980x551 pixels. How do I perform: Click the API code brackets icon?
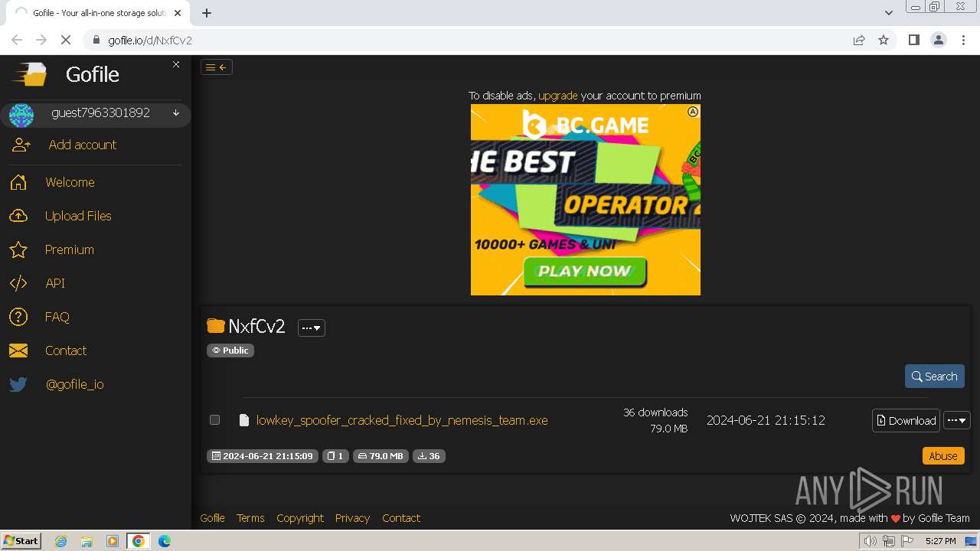point(18,283)
